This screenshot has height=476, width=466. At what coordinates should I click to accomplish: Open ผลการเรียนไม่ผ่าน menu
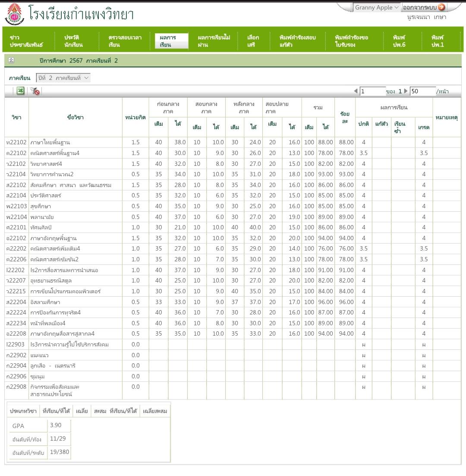(x=214, y=41)
